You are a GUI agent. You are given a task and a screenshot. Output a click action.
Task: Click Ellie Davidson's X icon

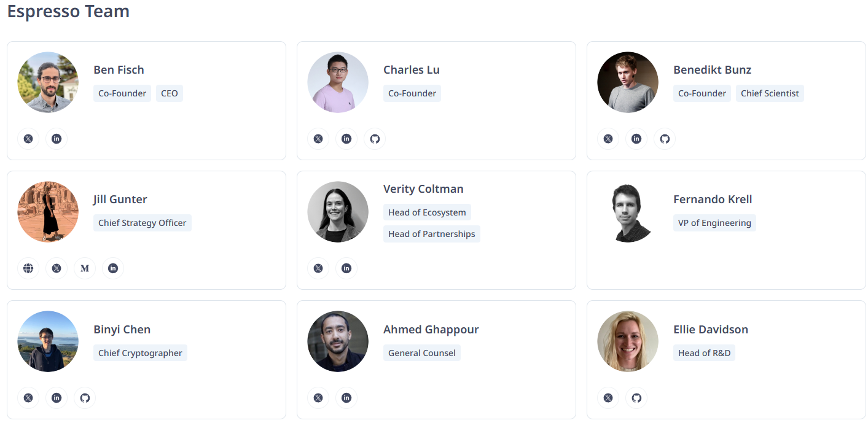click(x=608, y=398)
